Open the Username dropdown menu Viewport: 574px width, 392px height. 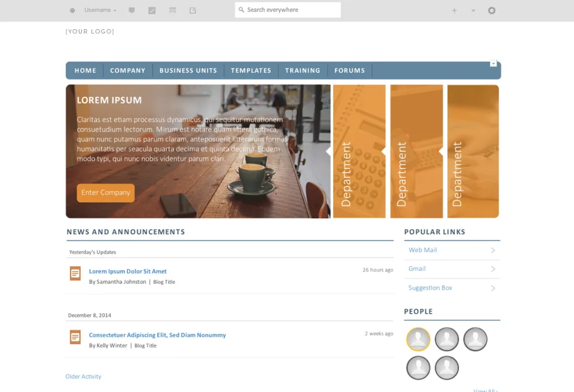coord(100,10)
